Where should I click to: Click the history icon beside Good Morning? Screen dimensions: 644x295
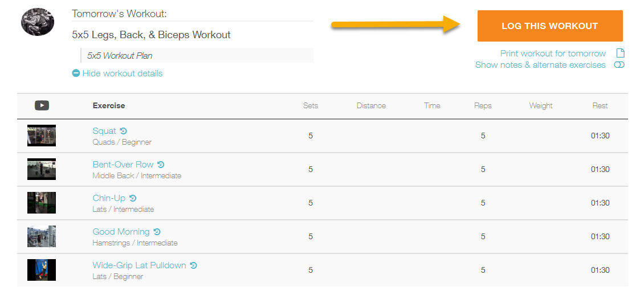coord(157,232)
